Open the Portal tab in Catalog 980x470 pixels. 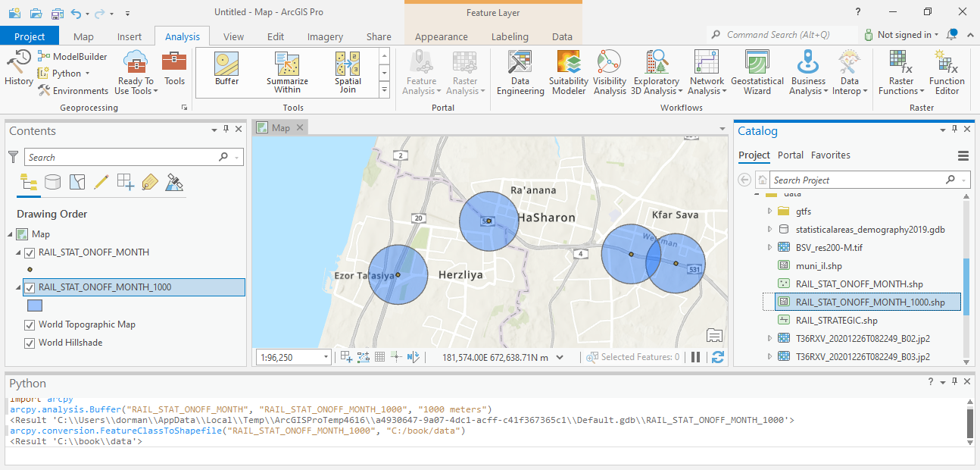790,155
